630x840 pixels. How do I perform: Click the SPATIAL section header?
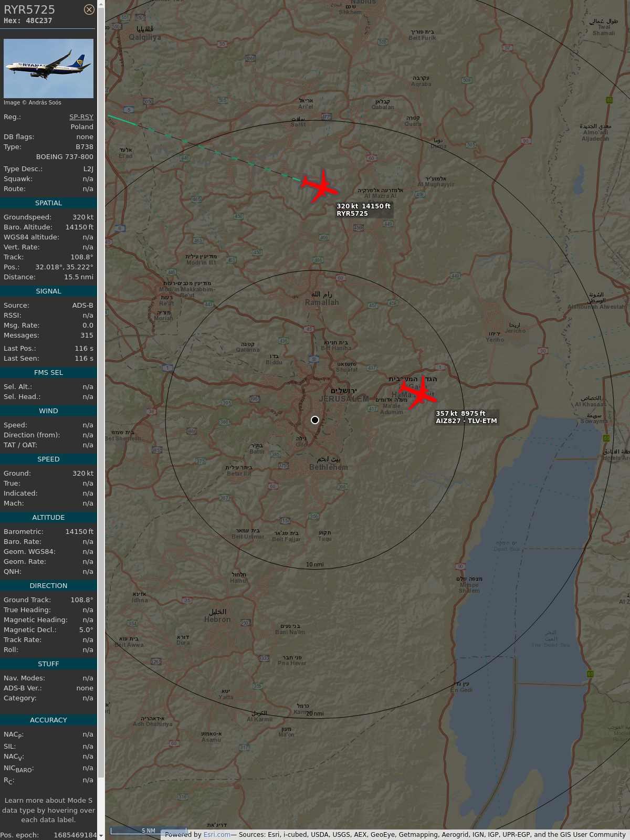(x=48, y=203)
